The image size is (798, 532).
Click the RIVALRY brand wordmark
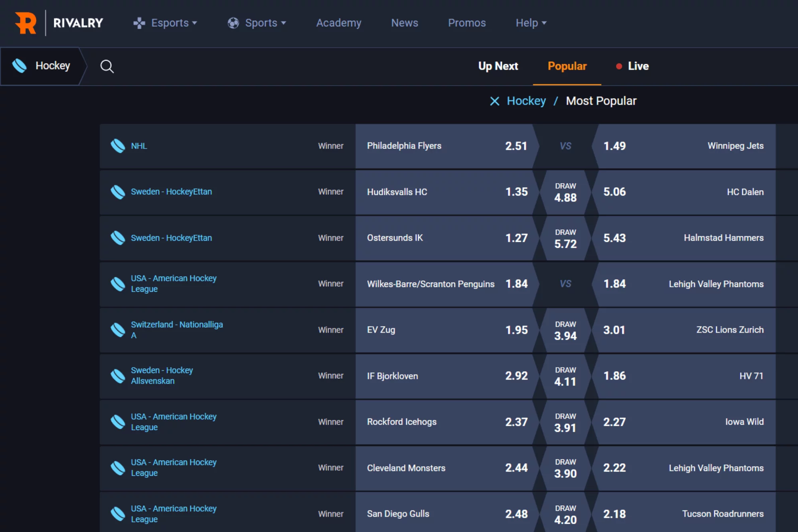(78, 23)
